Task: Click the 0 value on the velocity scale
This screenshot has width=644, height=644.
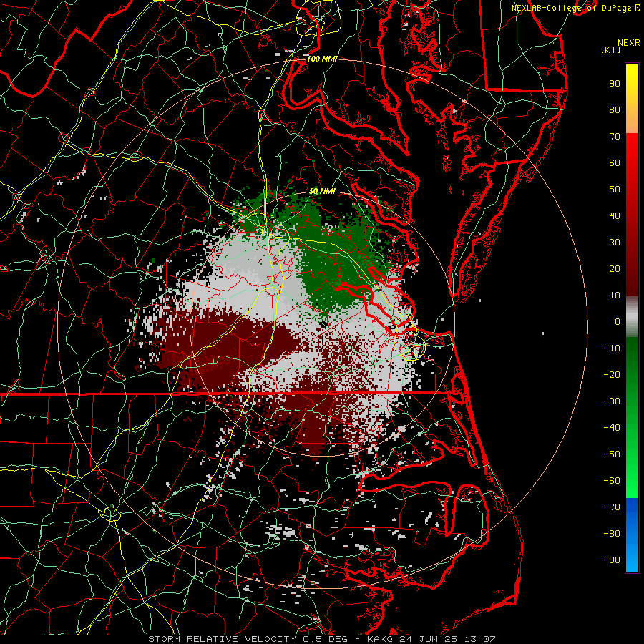Action: (x=618, y=321)
